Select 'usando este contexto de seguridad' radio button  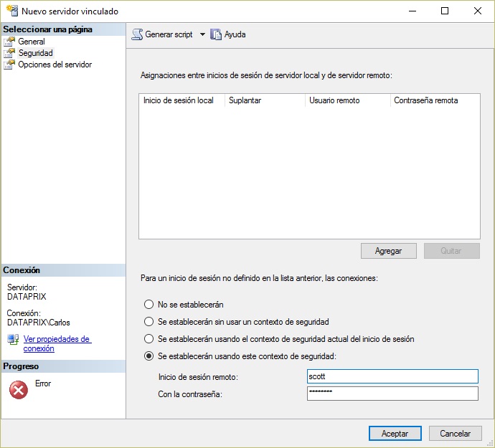click(x=148, y=356)
